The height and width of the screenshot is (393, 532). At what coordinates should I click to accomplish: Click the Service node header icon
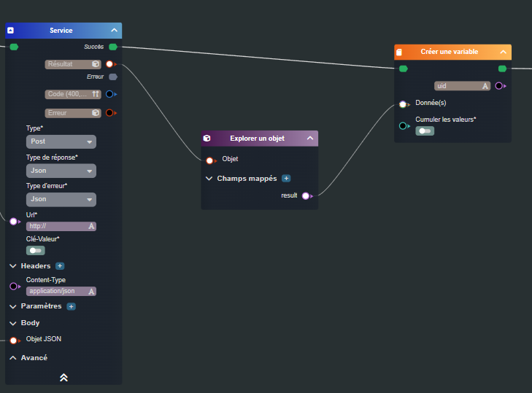coord(11,31)
